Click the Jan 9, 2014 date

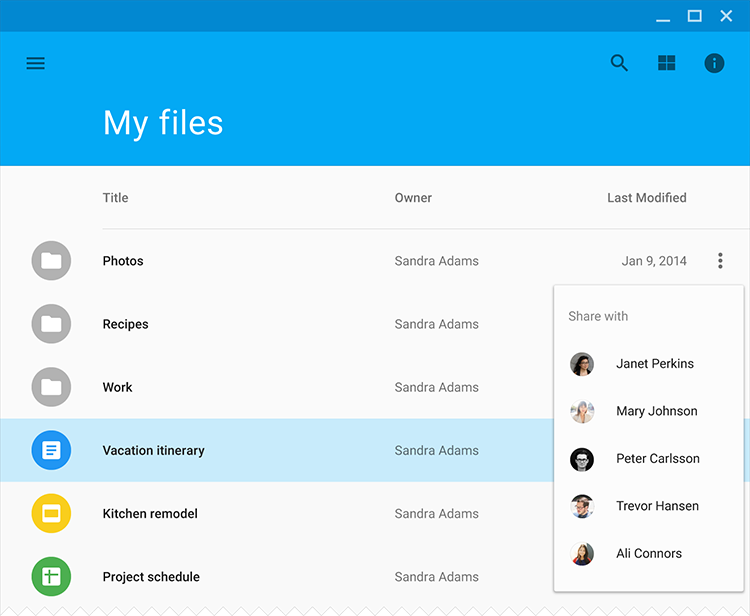click(654, 261)
